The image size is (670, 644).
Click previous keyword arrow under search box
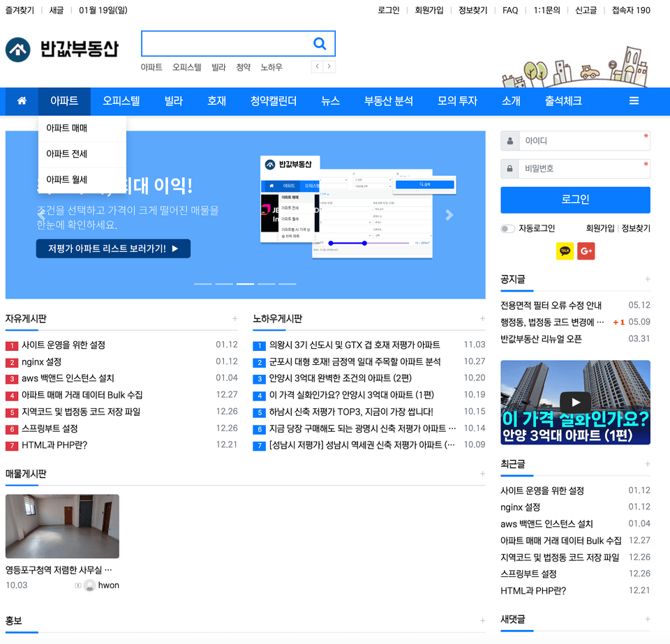point(317,66)
